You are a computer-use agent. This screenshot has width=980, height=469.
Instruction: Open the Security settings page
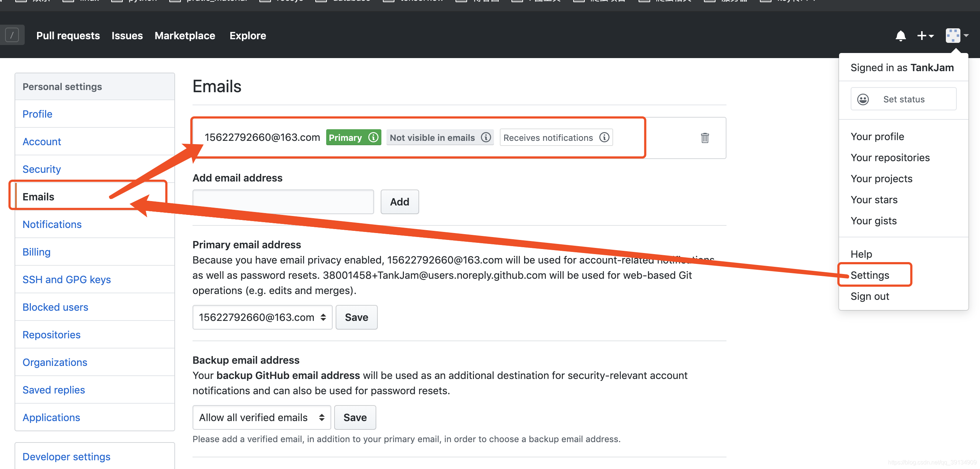[x=95, y=169]
